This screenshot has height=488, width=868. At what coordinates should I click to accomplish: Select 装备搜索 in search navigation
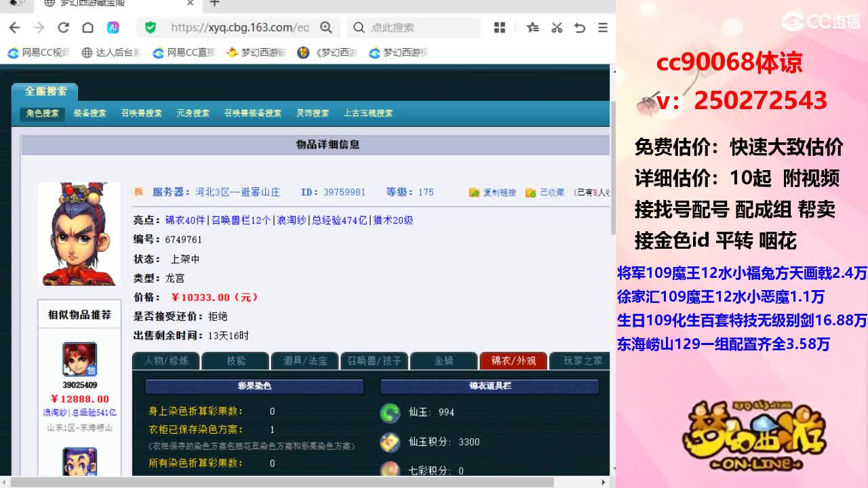90,113
